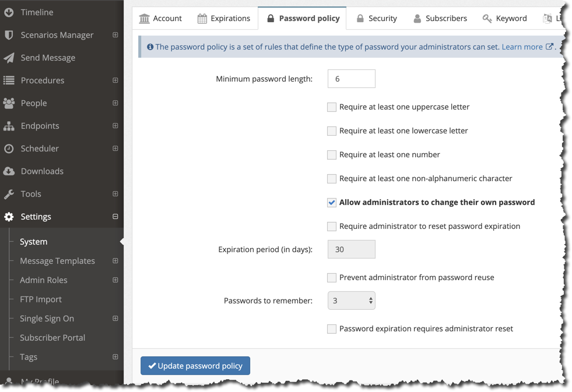The image size is (572, 392).
Task: Click the Keyword key icon
Action: tap(487, 18)
